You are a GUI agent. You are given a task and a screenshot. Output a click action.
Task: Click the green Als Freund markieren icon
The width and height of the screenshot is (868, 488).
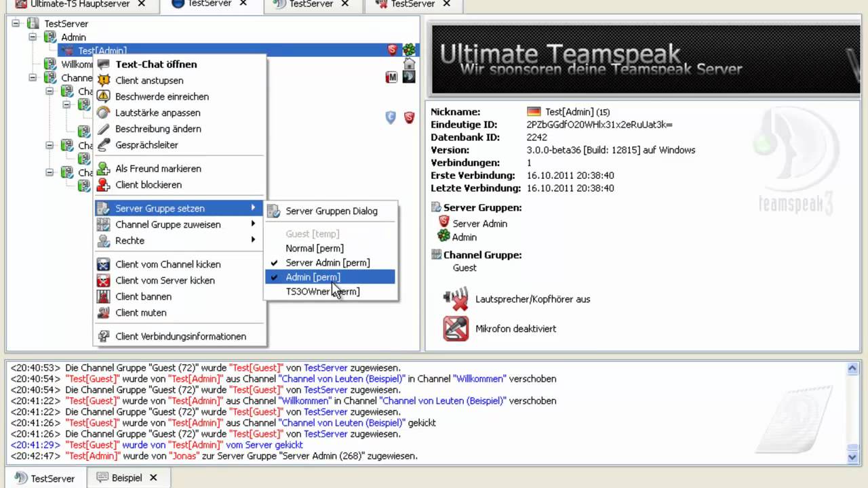[x=104, y=169]
